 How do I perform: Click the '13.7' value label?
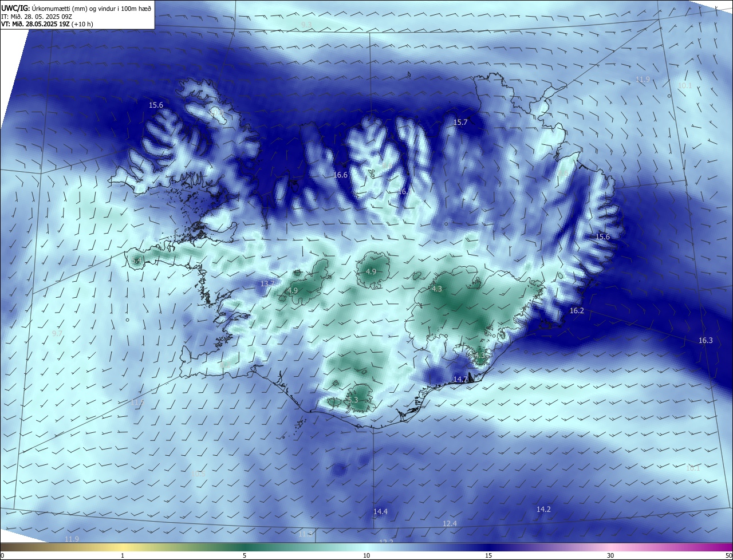(x=267, y=283)
